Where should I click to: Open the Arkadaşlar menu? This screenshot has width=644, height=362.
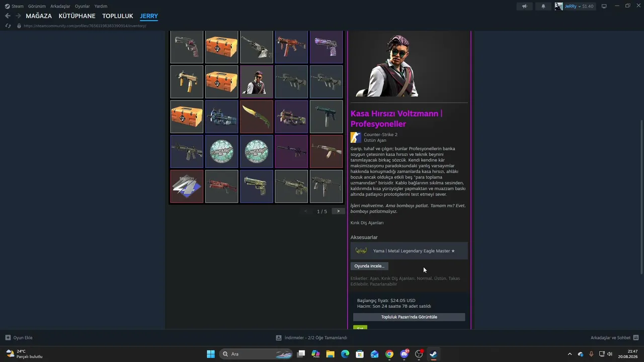[x=60, y=6]
